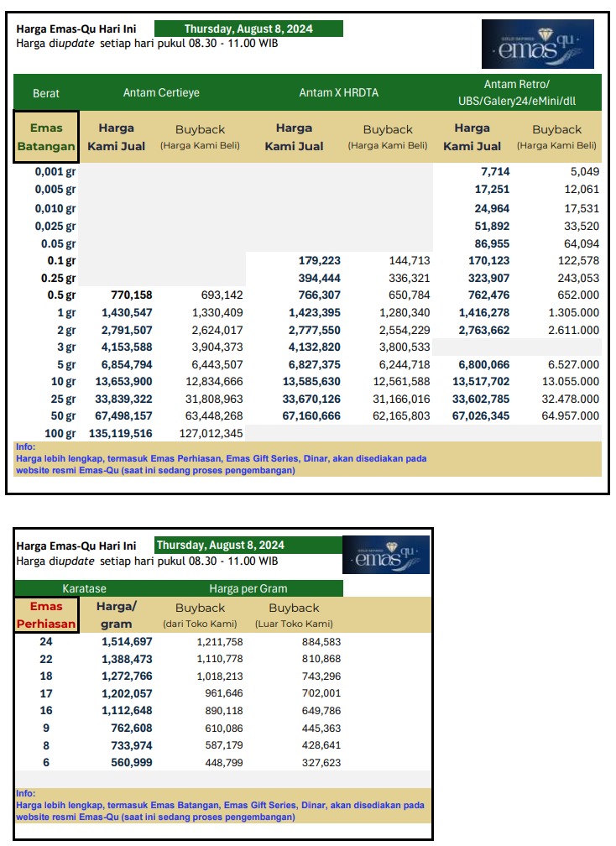
Task: Click Buyback (dari Toko Kami) header
Action: (200, 615)
